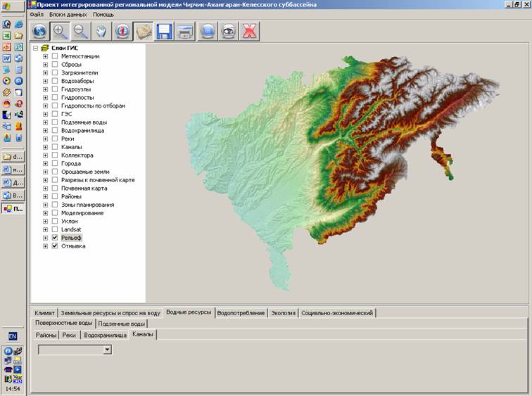Click the eye view toolbar icon
This screenshot has height=396, width=532.
click(228, 31)
